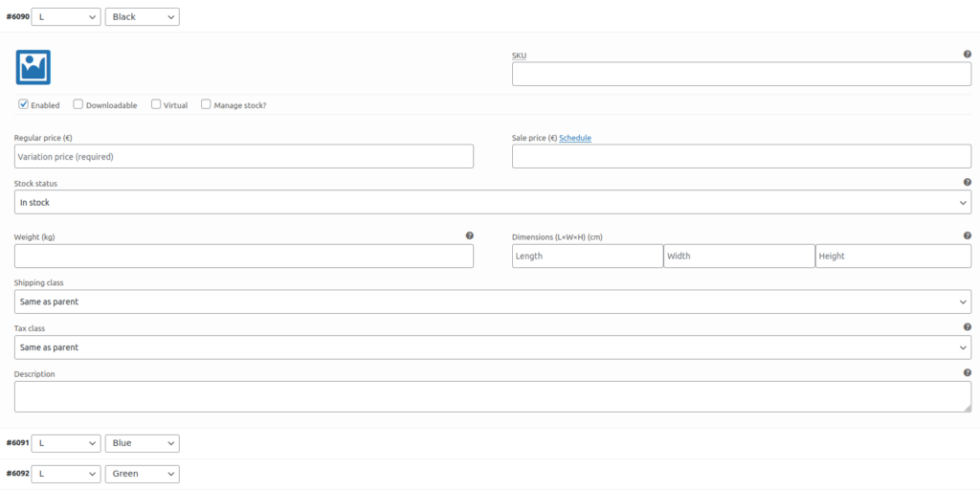The height and width of the screenshot is (491, 980).
Task: Check the Manage stock? option
Action: 206,104
